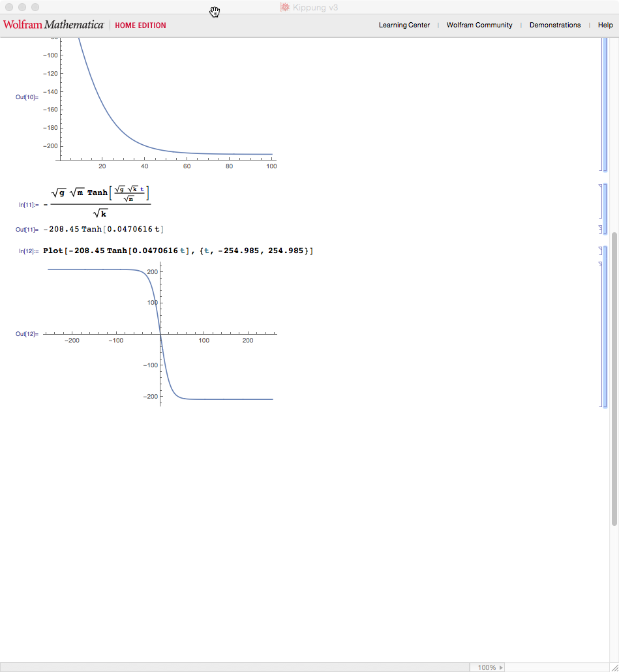Screen dimensions: 619x672
Task: Click the Help link
Action: coord(605,25)
